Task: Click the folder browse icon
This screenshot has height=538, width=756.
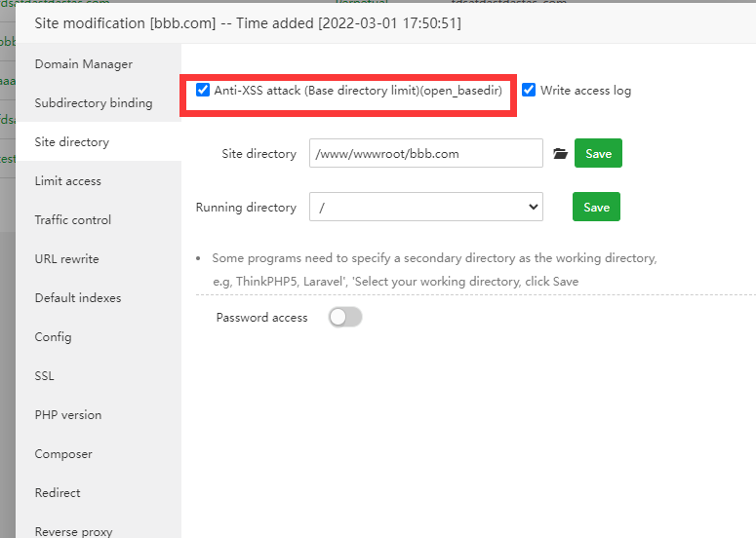Action: [x=560, y=154]
